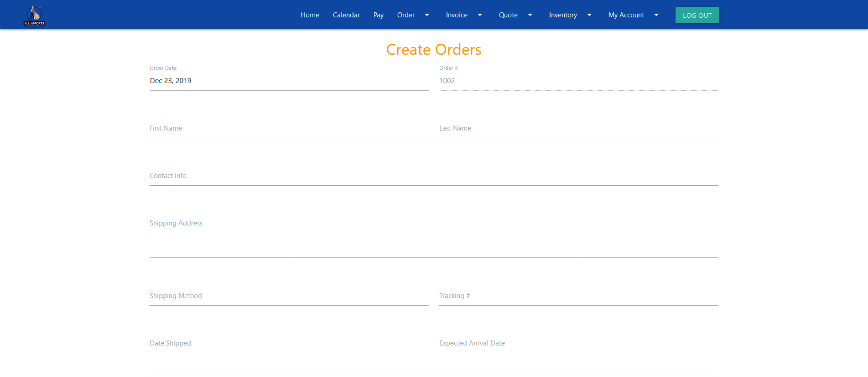This screenshot has height=377, width=868.
Task: Open the Date Shipped field
Action: [x=289, y=343]
